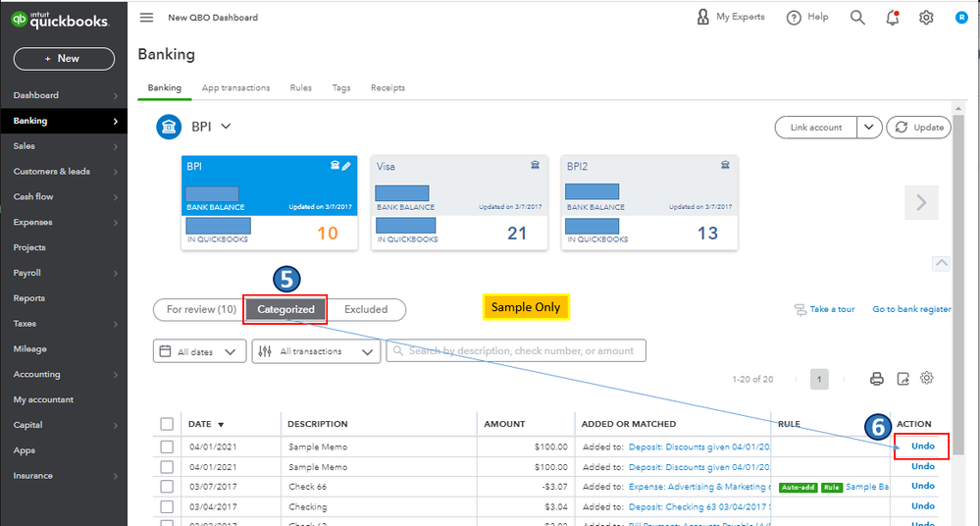The height and width of the screenshot is (526, 980).
Task: Open table settings gear
Action: [x=927, y=378]
